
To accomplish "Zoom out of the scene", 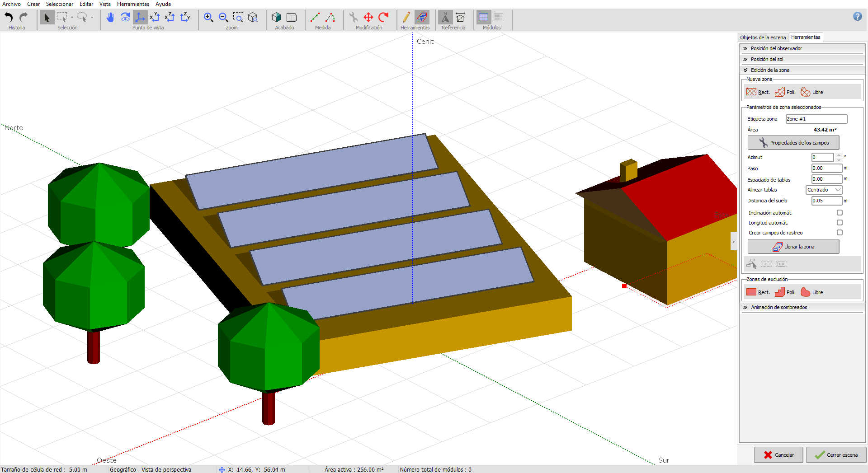I will tap(223, 17).
